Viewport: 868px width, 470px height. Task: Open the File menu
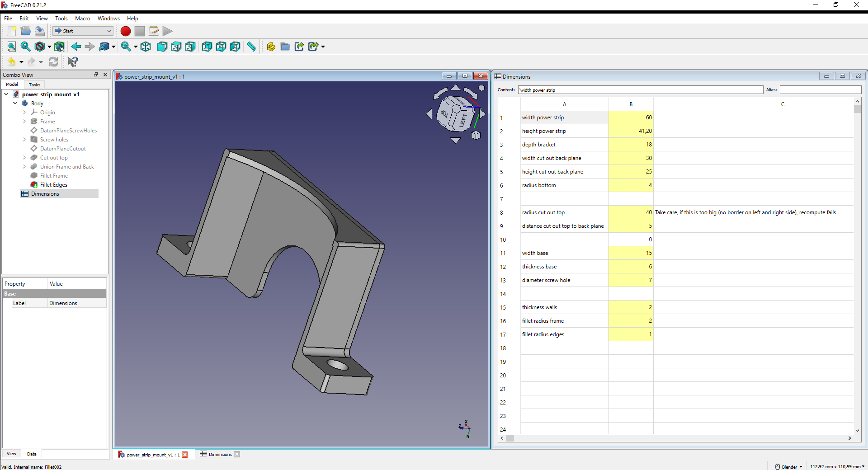tap(8, 19)
